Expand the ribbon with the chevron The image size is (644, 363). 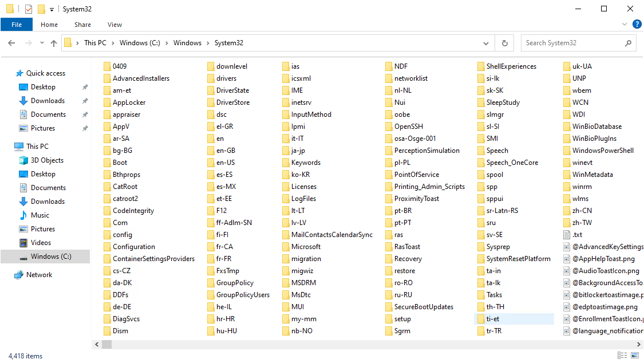625,25
